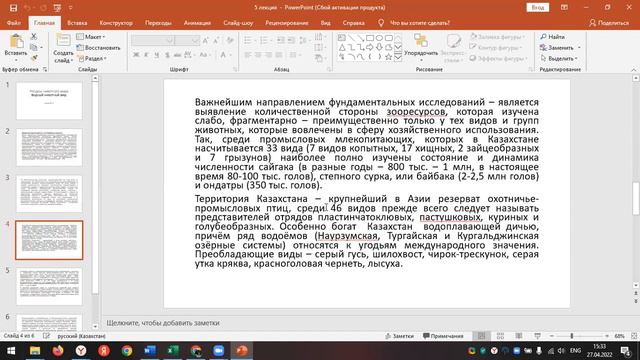
Task: Open Firefox from the taskbar
Action: point(58,351)
